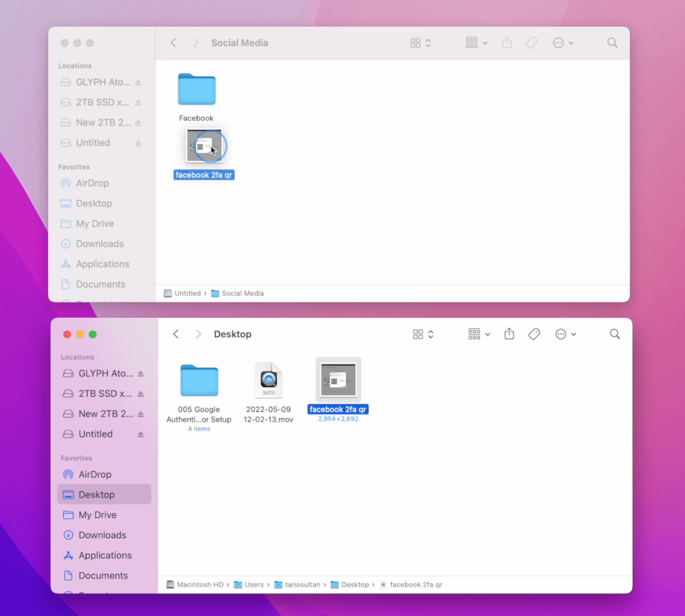Minimize the Desktop Finder window

coord(80,334)
